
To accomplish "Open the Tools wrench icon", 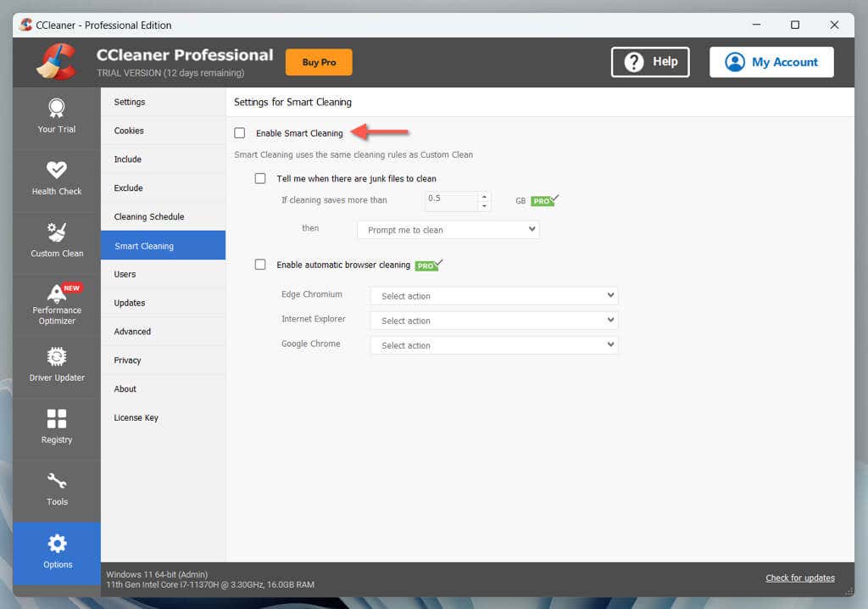I will click(57, 480).
